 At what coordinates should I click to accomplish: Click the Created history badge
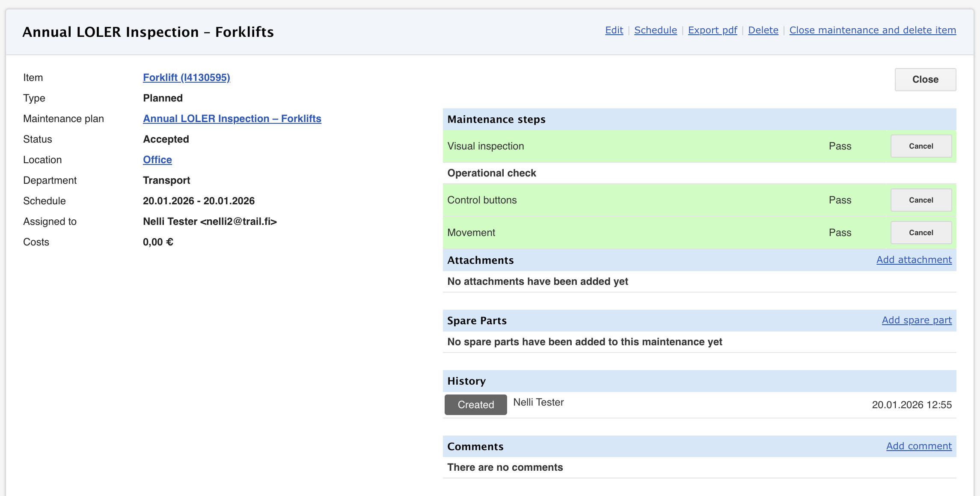pyautogui.click(x=475, y=405)
